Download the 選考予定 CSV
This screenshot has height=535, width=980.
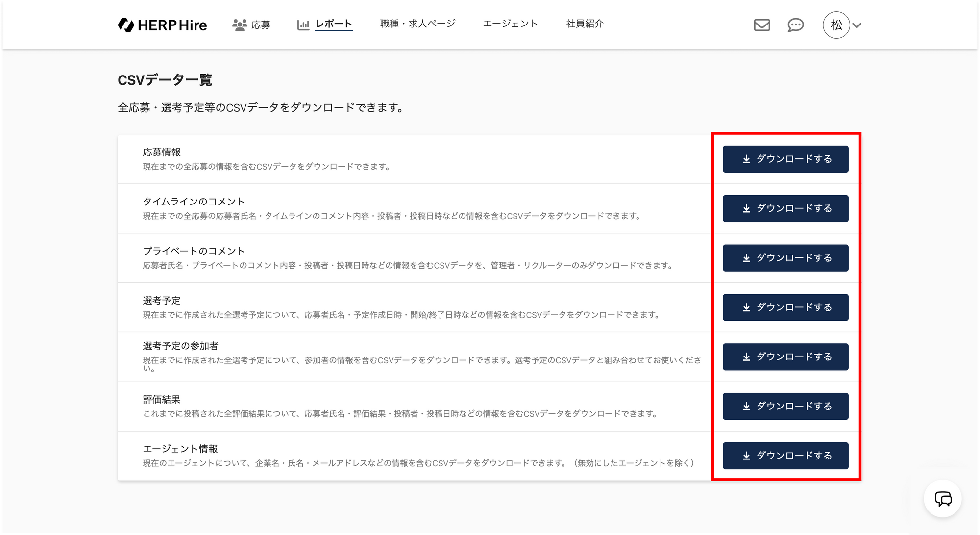tap(785, 307)
